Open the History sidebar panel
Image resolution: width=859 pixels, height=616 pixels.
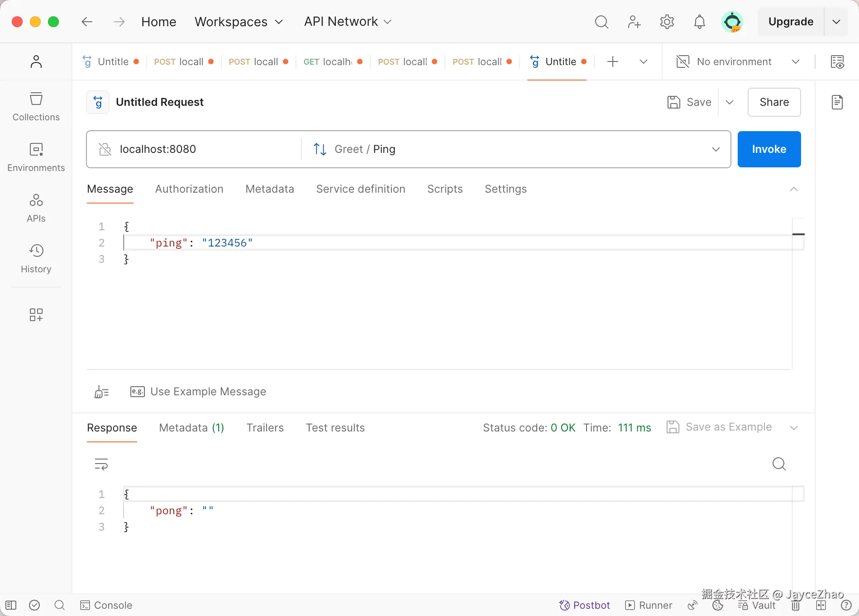tap(36, 259)
